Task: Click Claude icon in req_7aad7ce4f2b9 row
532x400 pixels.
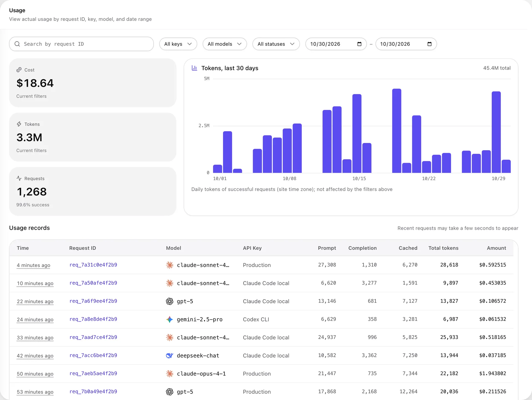Action: tap(170, 338)
